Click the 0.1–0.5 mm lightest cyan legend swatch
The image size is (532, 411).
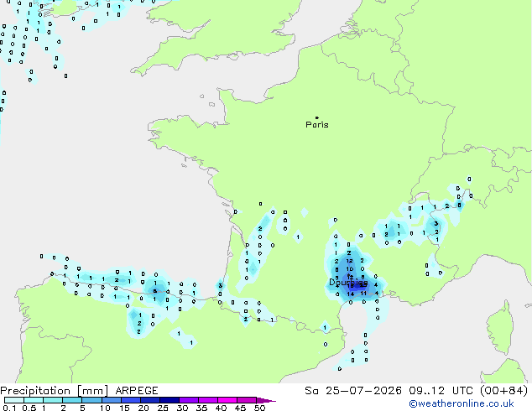(x=14, y=400)
